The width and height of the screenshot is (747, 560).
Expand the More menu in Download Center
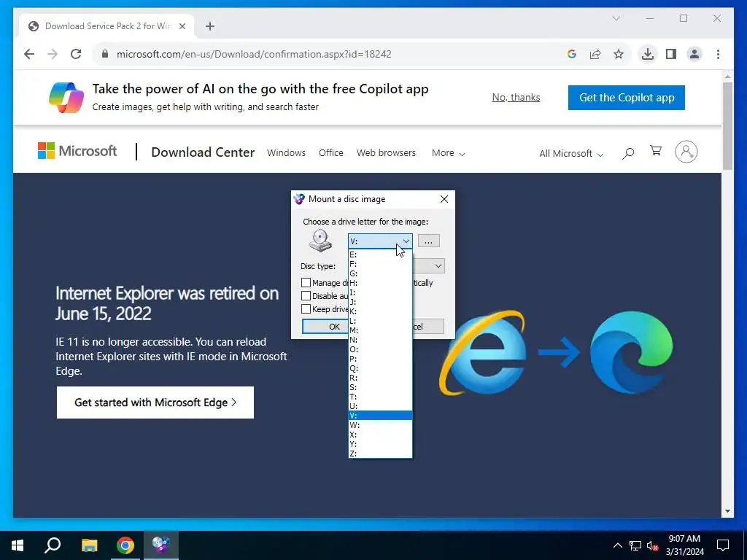[x=449, y=153]
